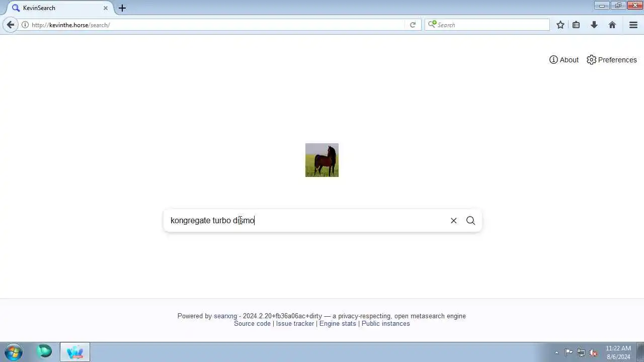The image size is (644, 362).
Task: Go to Firefox home page icon
Action: point(612,25)
